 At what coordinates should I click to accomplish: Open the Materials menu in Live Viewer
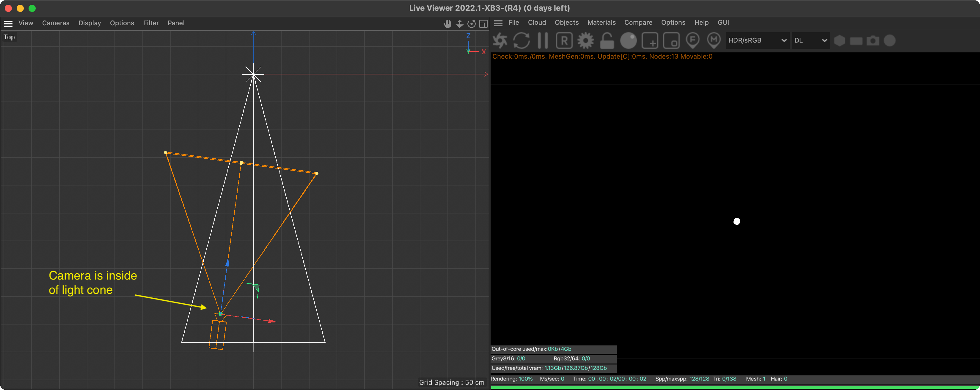coord(601,22)
